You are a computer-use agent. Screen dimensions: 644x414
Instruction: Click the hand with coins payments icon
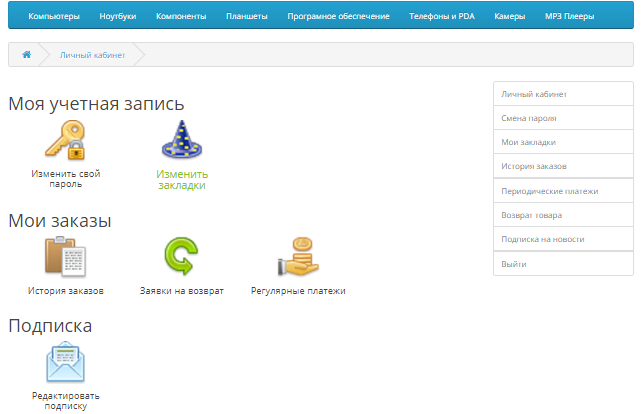297,257
